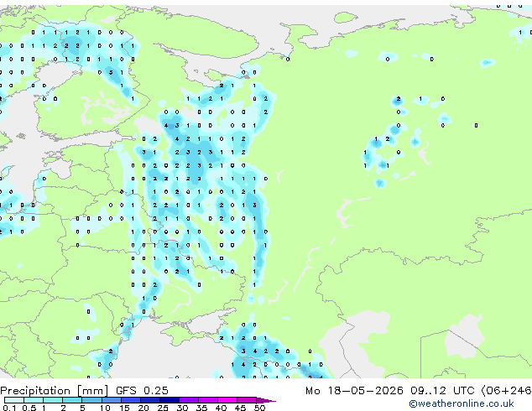This screenshot has width=532, height=411.
Task: Click the "Precipitation [mm]" title text
Action: coord(55,391)
